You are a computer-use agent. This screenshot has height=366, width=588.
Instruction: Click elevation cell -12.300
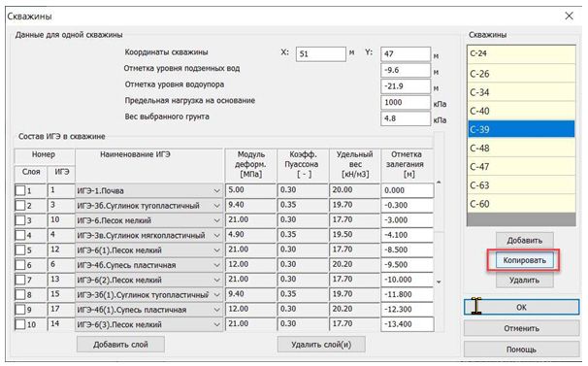point(408,310)
